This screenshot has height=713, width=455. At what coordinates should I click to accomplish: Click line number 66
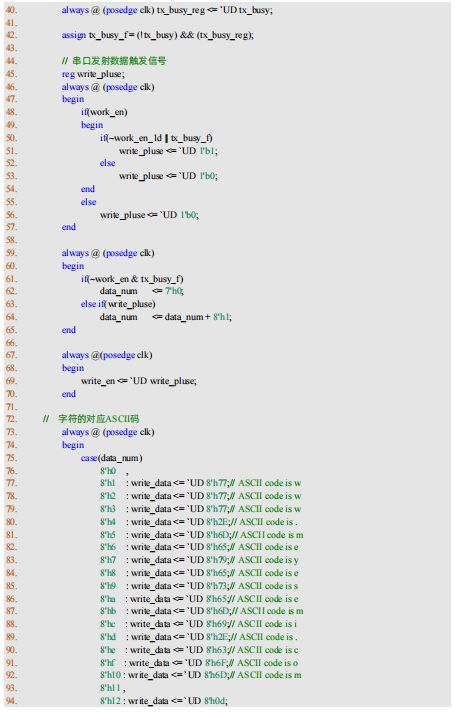pyautogui.click(x=11, y=342)
